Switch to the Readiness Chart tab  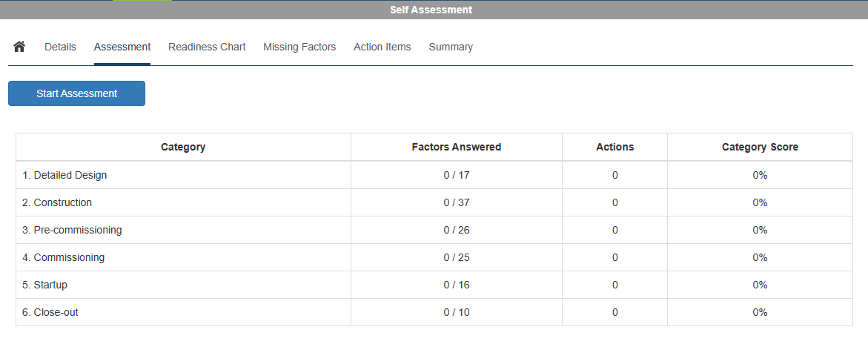point(207,47)
